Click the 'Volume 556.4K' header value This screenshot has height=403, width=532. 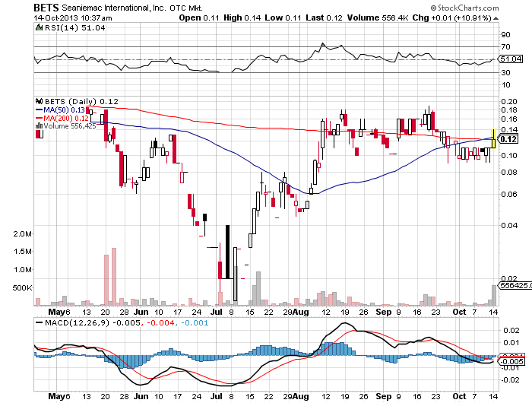pyautogui.click(x=378, y=17)
